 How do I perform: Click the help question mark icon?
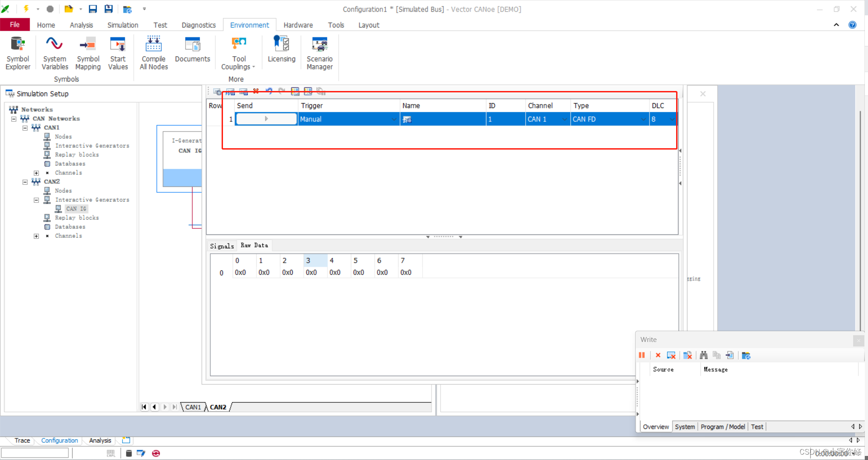pyautogui.click(x=852, y=25)
